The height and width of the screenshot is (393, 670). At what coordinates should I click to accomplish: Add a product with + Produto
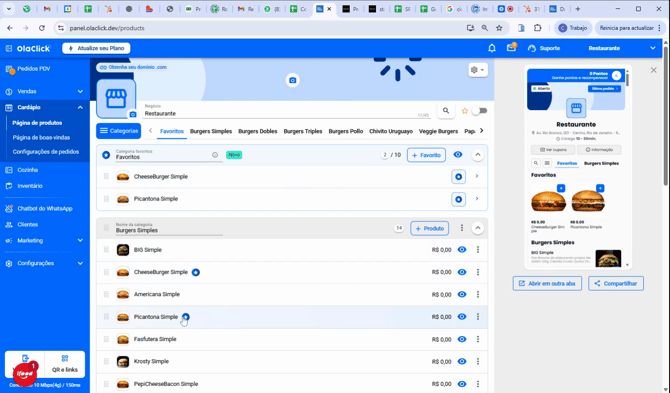tap(430, 229)
